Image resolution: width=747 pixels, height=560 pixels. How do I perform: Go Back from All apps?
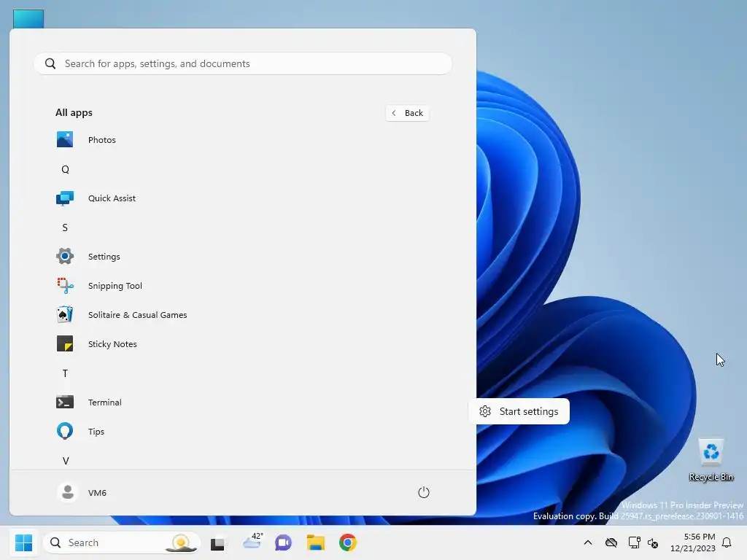point(407,113)
